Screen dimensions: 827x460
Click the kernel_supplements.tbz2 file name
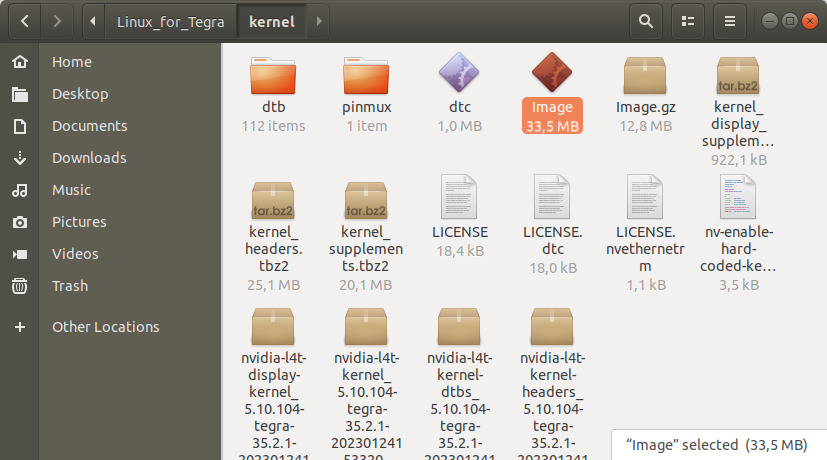tap(366, 249)
